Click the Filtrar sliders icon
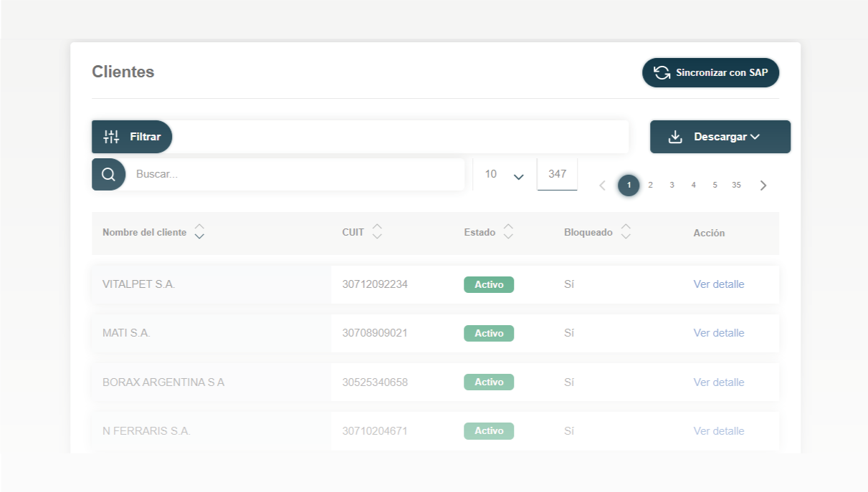868x492 pixels. [x=111, y=137]
